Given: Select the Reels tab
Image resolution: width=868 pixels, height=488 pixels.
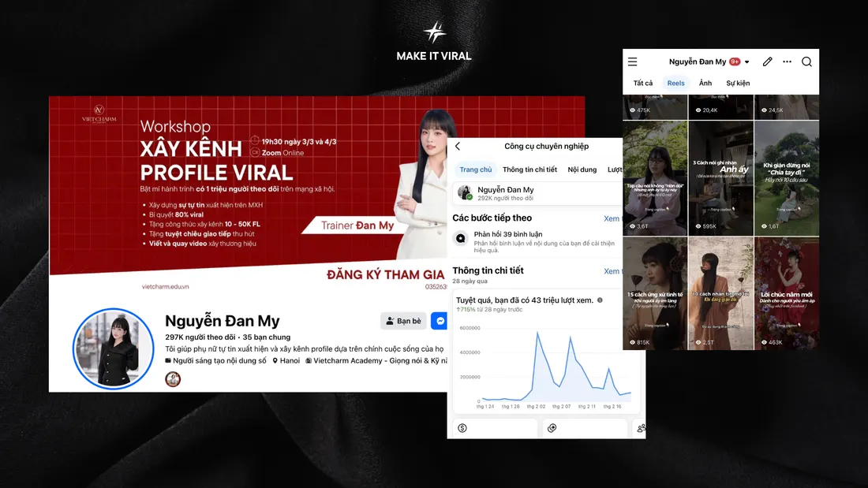Looking at the screenshot, I should coord(676,83).
